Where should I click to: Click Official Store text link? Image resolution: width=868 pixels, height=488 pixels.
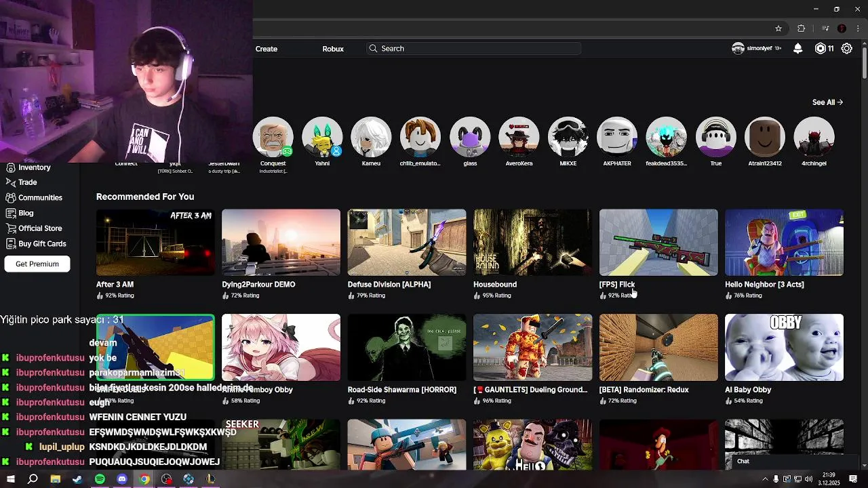[x=40, y=228]
